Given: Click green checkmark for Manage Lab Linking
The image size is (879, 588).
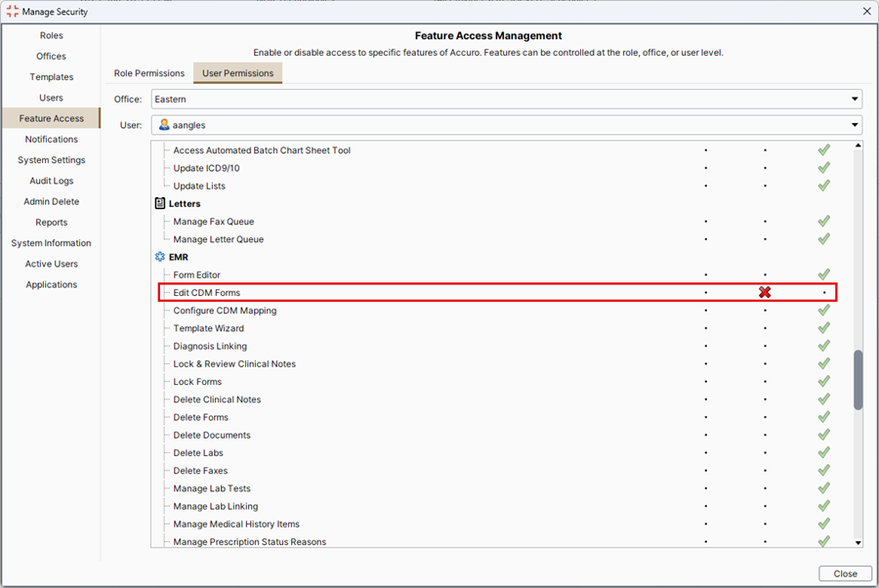Looking at the screenshot, I should tap(823, 506).
